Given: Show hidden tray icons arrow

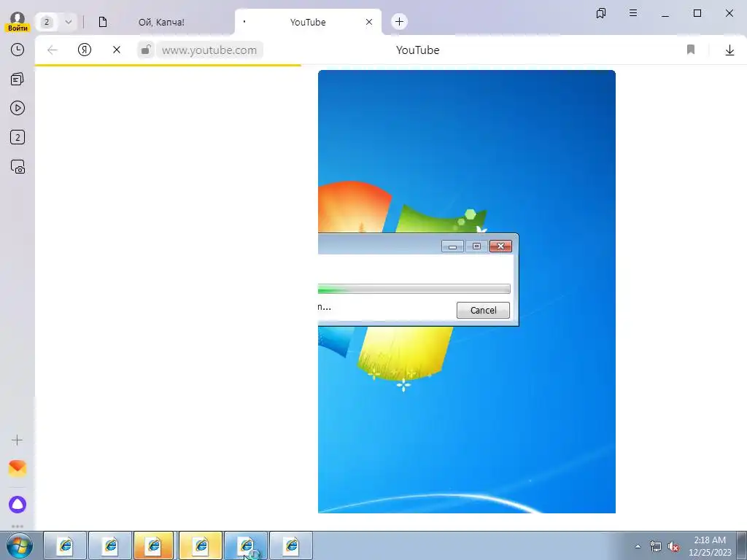Looking at the screenshot, I should click(638, 546).
